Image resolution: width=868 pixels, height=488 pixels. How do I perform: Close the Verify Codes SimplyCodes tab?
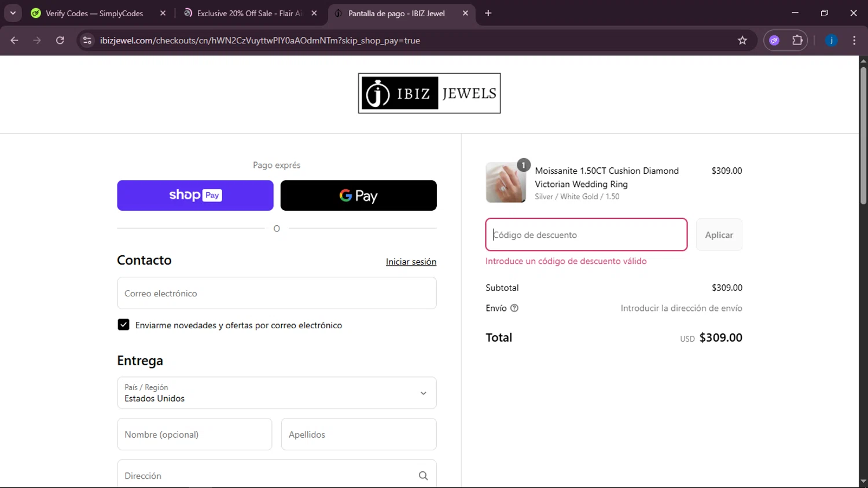[163, 13]
